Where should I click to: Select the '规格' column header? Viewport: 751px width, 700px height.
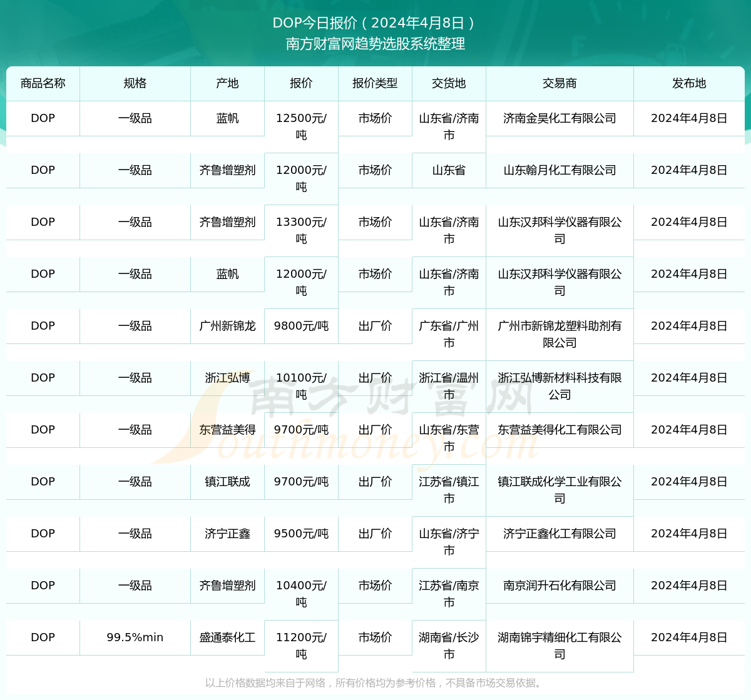135,83
